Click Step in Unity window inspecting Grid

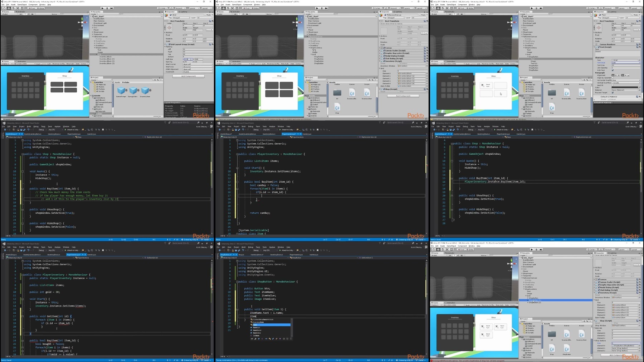tap(112, 8)
